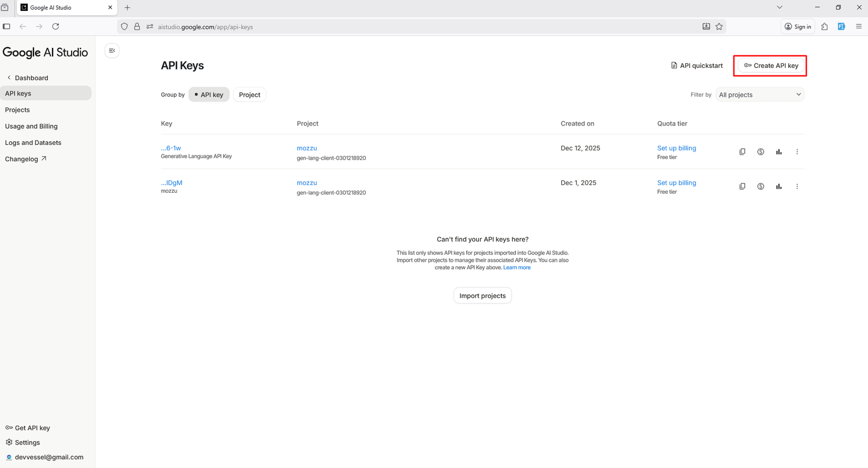This screenshot has width=868, height=468.
Task: Open tracking protection shield icon
Action: pos(124,27)
